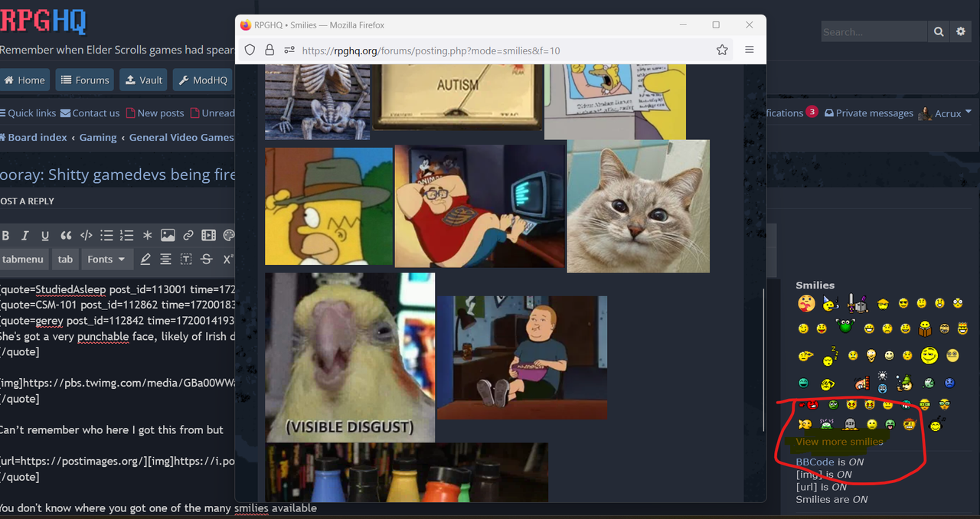Apply superscript formatting in editor
Image resolution: width=980 pixels, height=519 pixels.
(227, 259)
